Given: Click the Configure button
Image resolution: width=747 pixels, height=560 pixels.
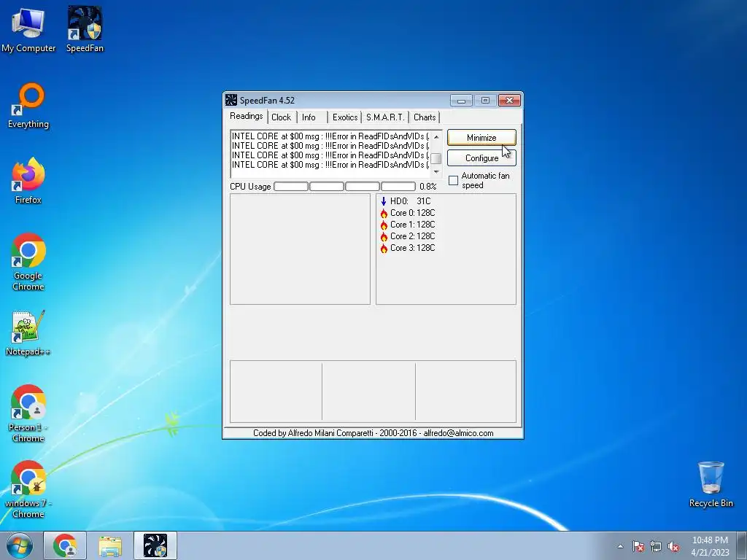Looking at the screenshot, I should tap(481, 158).
